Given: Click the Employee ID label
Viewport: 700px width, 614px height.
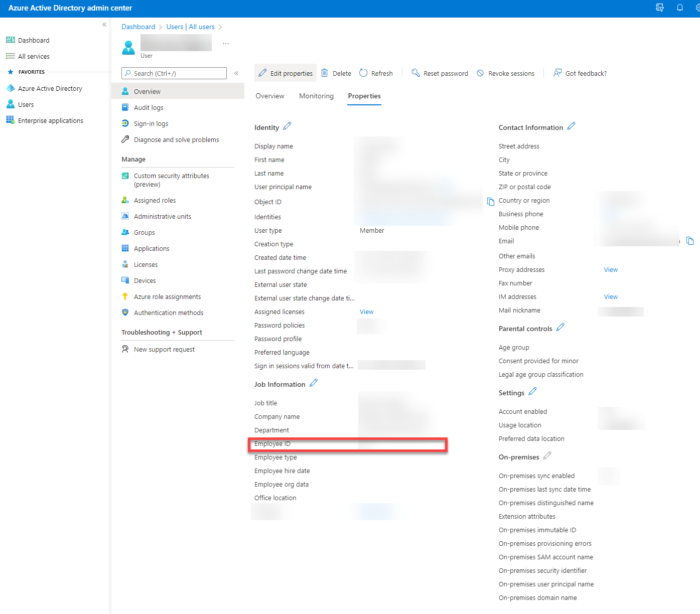Looking at the screenshot, I should click(x=272, y=443).
